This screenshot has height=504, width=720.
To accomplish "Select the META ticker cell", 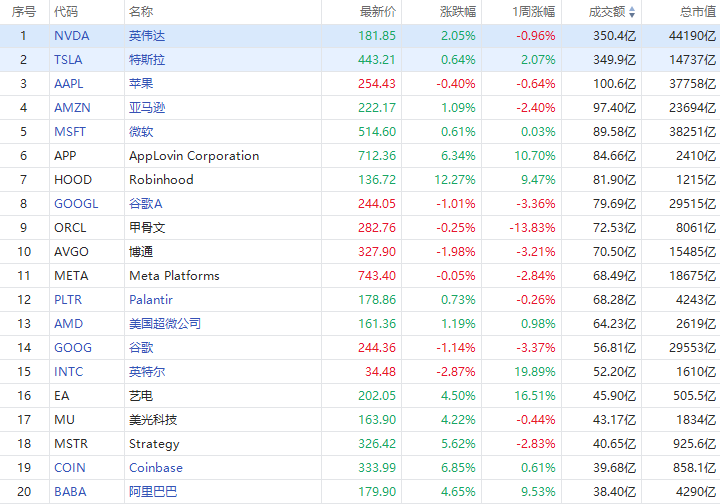I will [x=71, y=276].
